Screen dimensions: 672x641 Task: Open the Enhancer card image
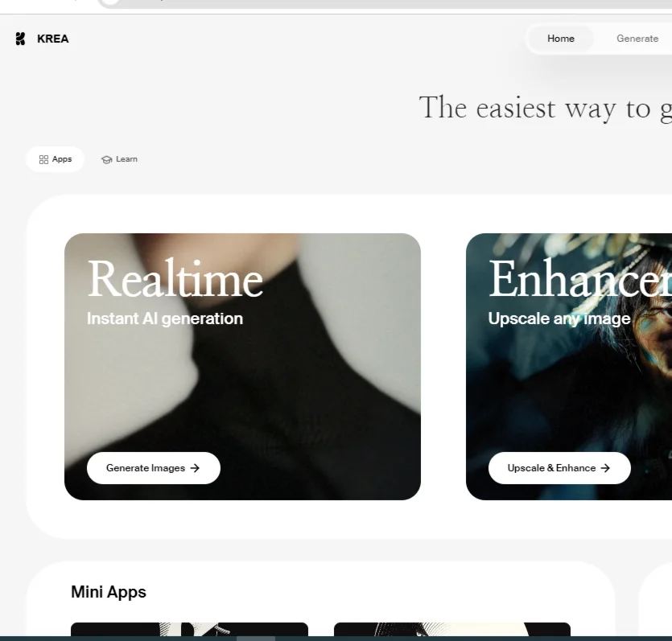[569, 367]
